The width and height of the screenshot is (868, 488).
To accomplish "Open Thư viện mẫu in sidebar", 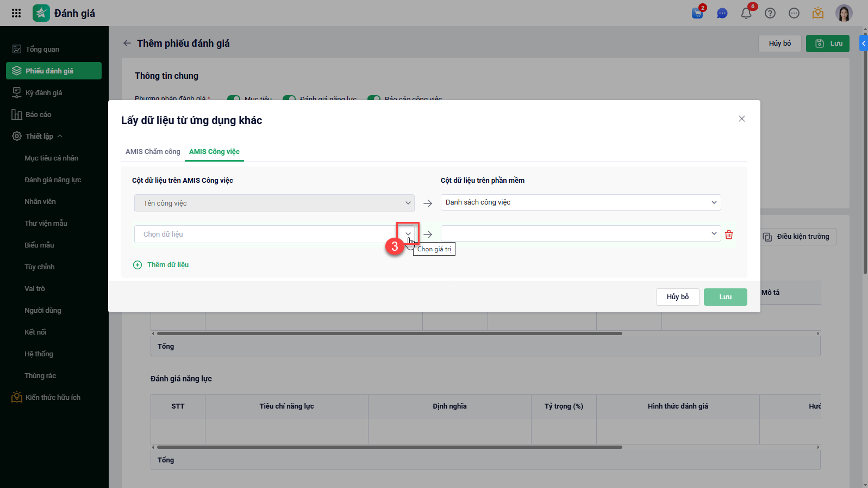I will (x=46, y=223).
